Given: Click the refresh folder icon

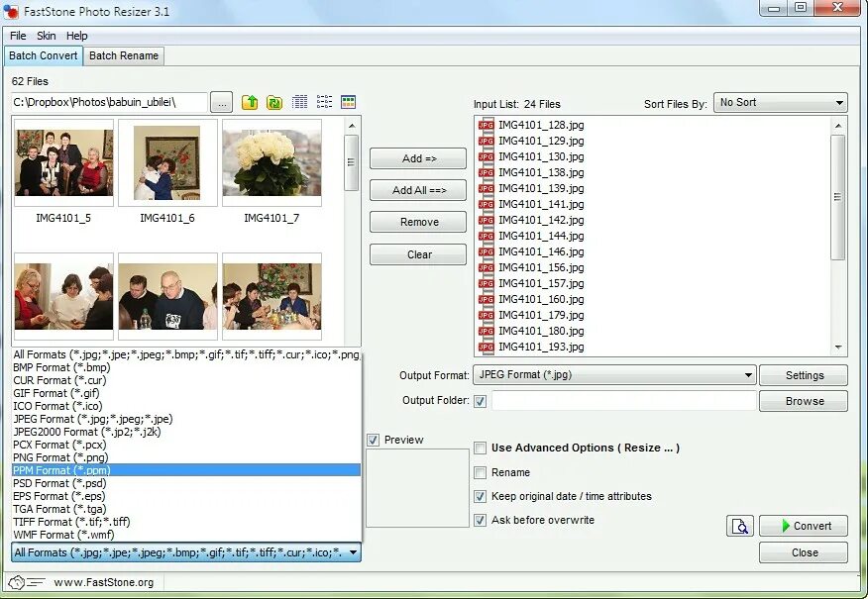Looking at the screenshot, I should (274, 102).
